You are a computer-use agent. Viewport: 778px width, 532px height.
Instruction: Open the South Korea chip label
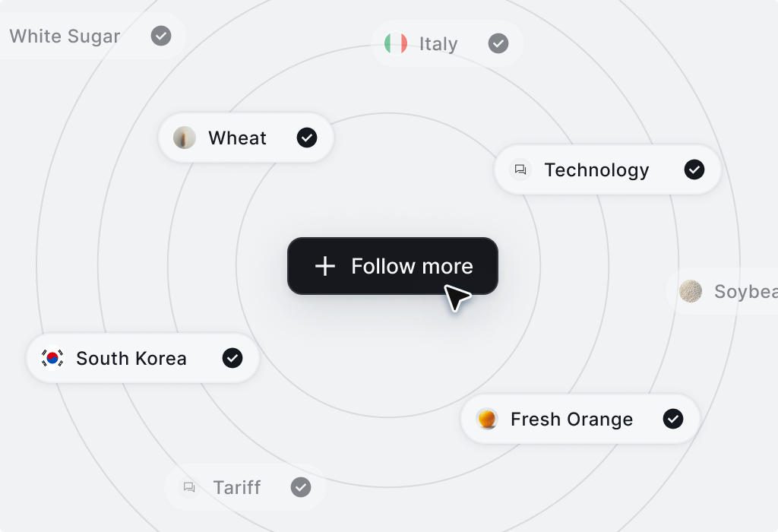tap(131, 358)
